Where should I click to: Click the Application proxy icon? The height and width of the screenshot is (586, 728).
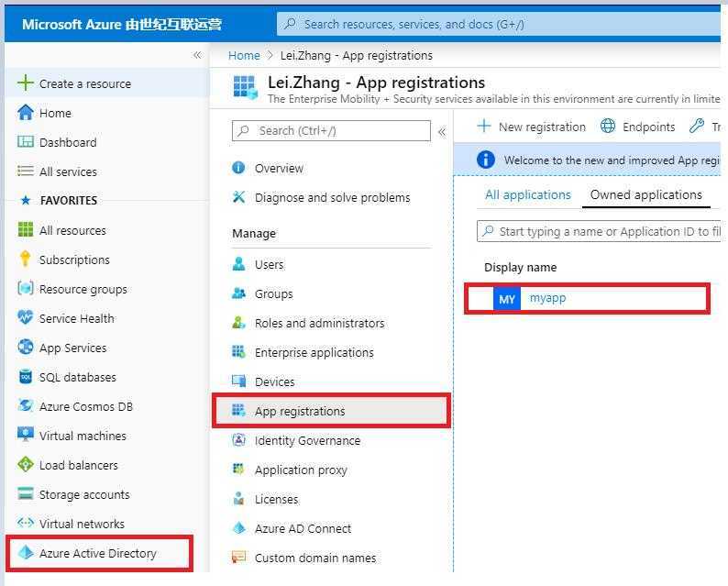pos(238,469)
